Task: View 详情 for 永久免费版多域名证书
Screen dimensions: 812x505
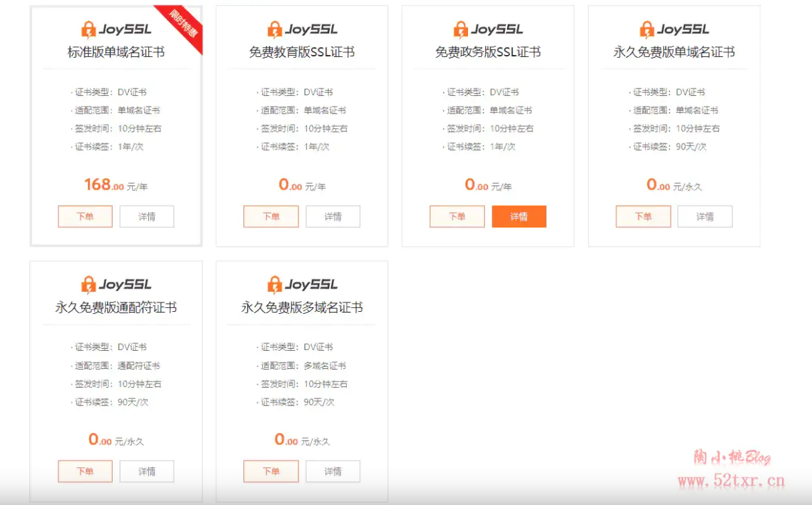Action: click(333, 471)
